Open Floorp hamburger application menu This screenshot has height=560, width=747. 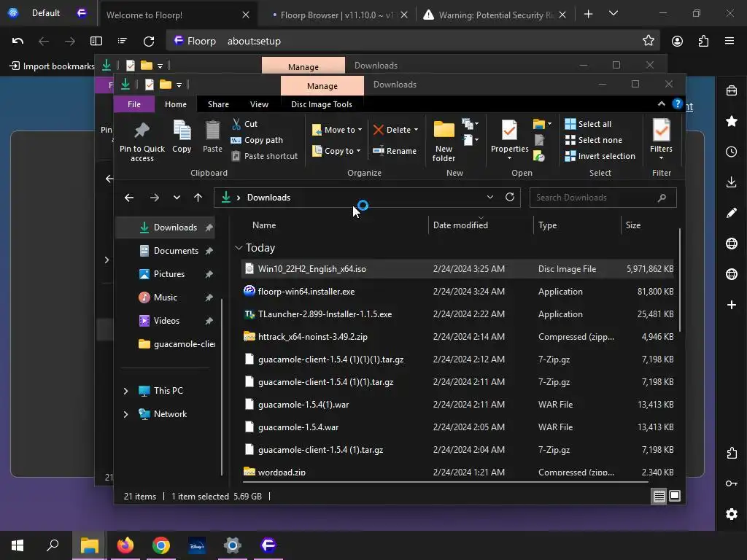tap(729, 42)
